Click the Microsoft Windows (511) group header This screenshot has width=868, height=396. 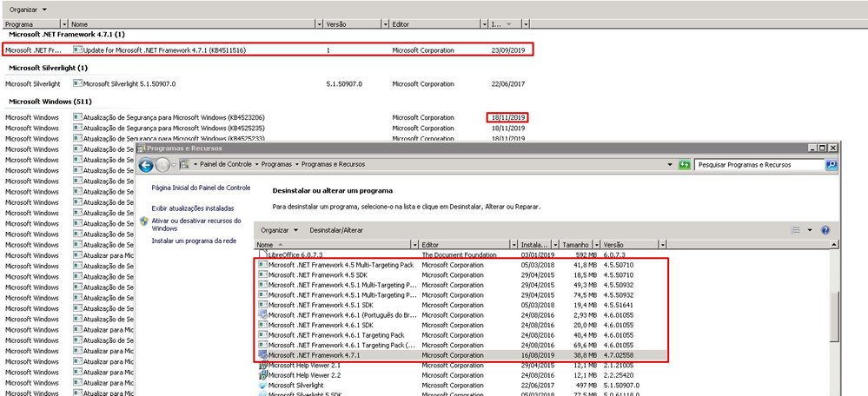coord(50,102)
